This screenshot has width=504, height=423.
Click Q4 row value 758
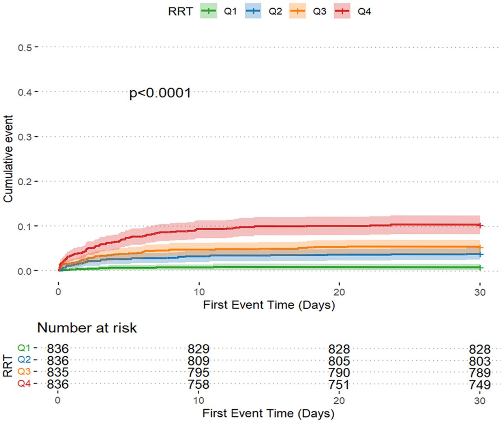(x=199, y=384)
